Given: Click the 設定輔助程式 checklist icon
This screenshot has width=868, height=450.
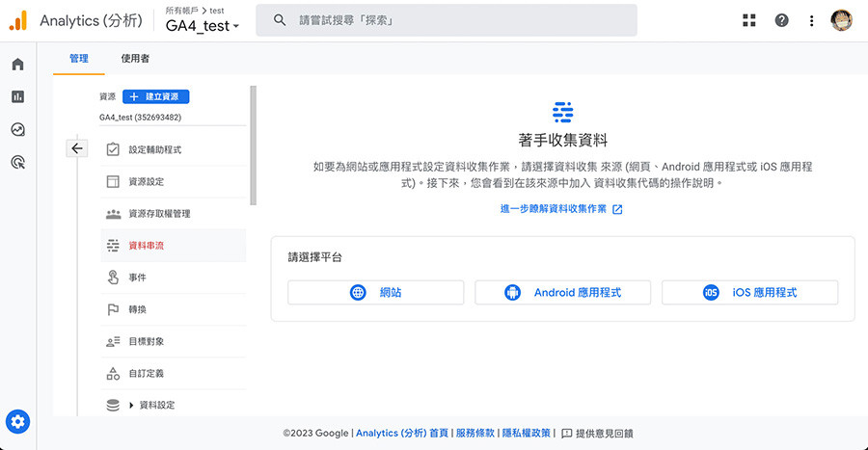Looking at the screenshot, I should [x=113, y=149].
